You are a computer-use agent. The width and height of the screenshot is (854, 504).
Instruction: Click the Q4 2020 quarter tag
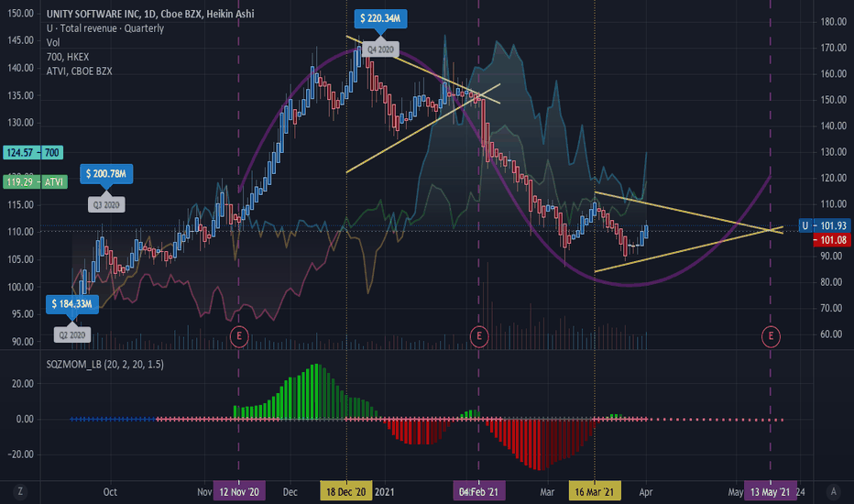pyautogui.click(x=380, y=49)
